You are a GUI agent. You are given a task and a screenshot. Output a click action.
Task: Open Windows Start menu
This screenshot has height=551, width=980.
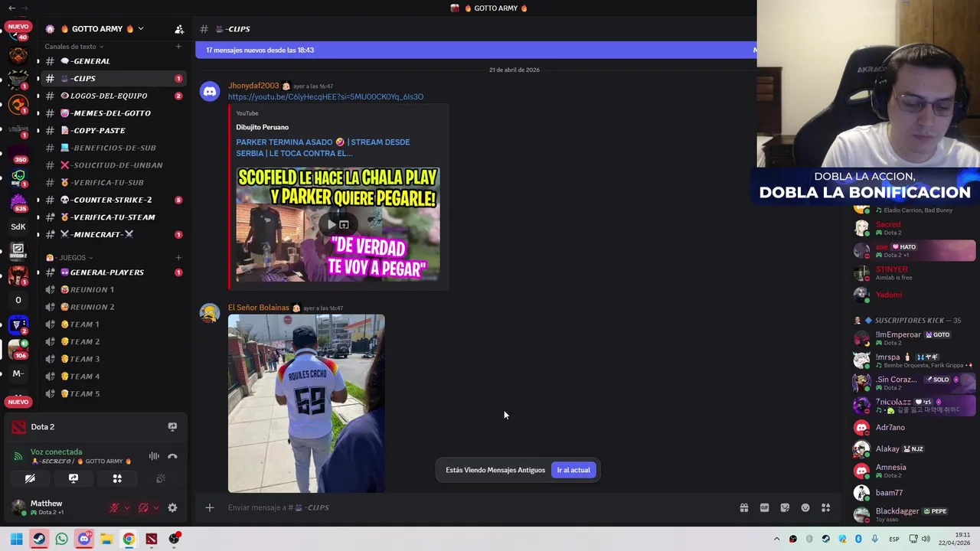[x=16, y=539]
